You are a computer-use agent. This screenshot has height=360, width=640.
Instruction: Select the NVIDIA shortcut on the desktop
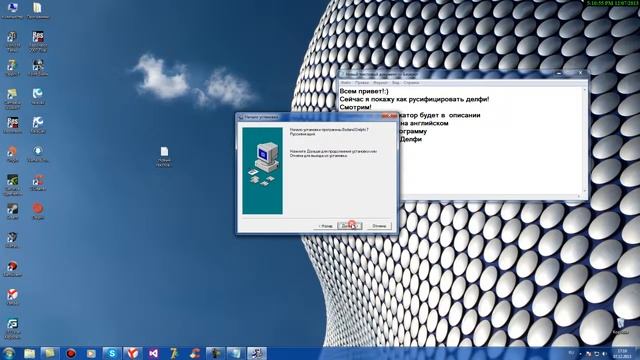13,185
